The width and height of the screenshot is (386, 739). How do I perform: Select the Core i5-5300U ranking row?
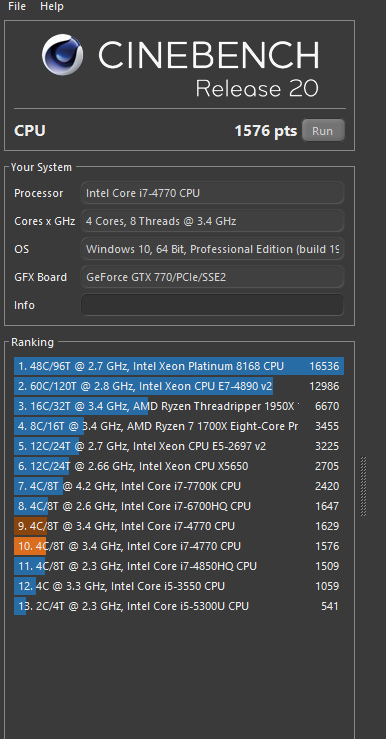(x=179, y=606)
